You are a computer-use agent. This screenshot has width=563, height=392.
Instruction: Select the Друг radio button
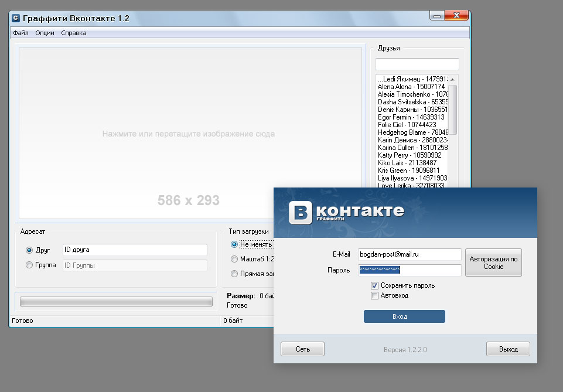(29, 250)
